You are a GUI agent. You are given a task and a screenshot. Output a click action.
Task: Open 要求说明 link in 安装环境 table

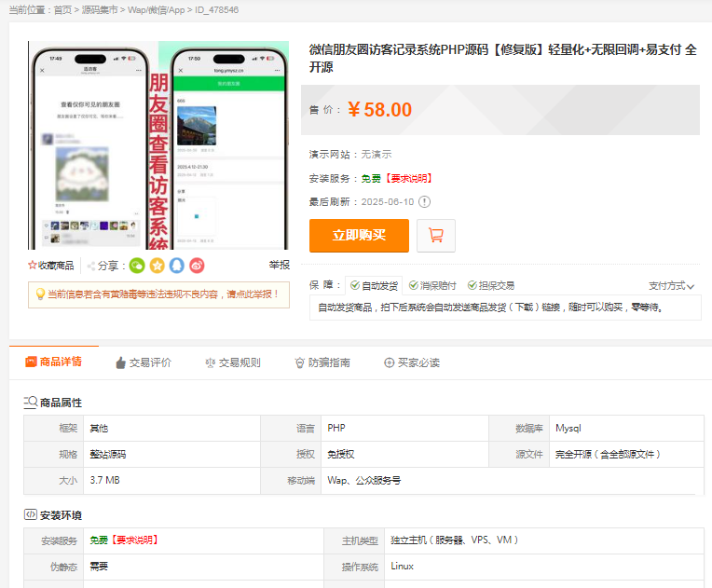(135, 540)
